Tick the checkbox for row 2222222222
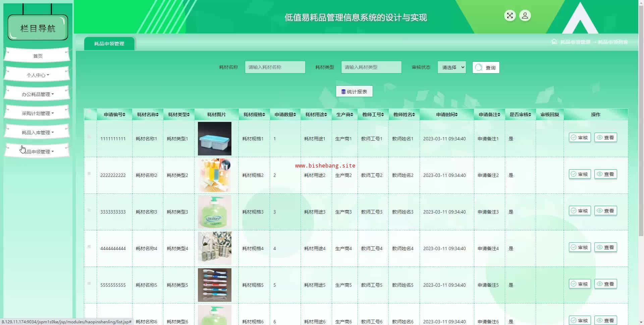This screenshot has width=644, height=325. 89,173
